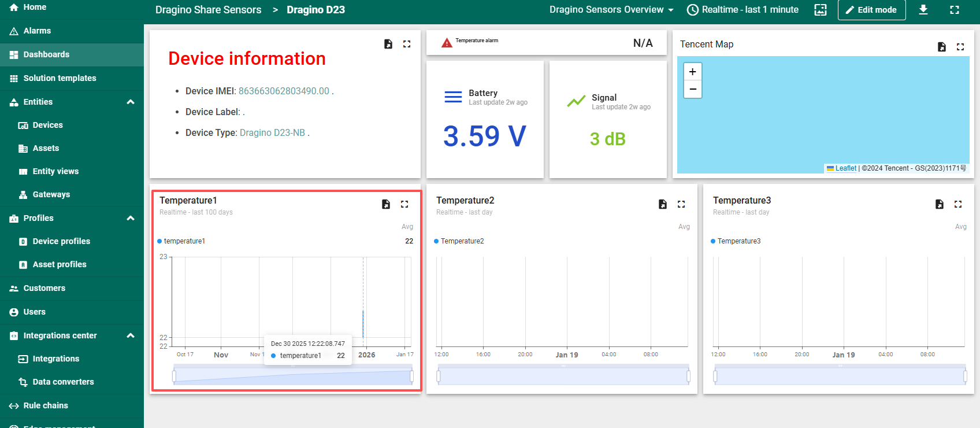
Task: Go to Rule chains page
Action: coord(46,405)
